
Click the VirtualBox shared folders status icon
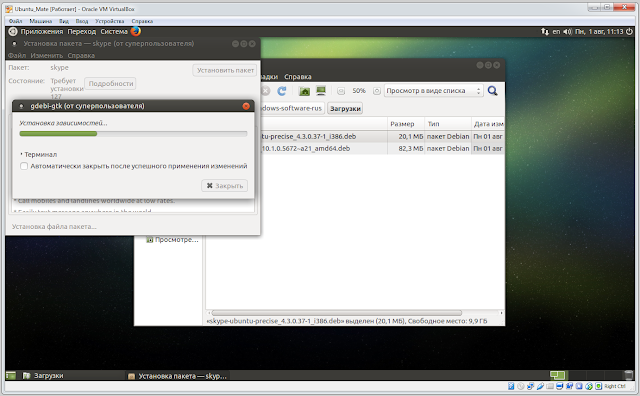[x=550, y=386]
